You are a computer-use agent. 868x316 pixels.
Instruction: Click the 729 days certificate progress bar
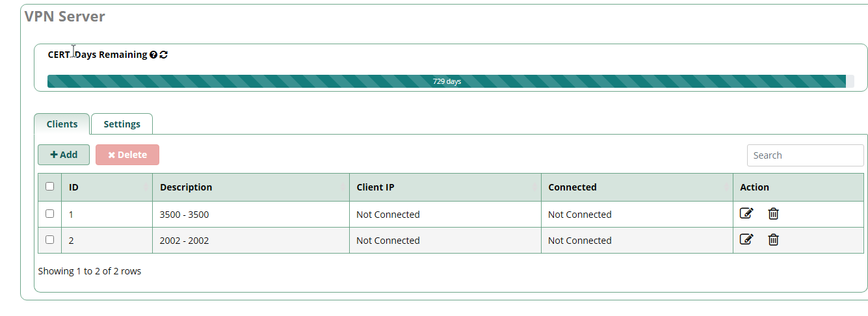click(x=447, y=81)
